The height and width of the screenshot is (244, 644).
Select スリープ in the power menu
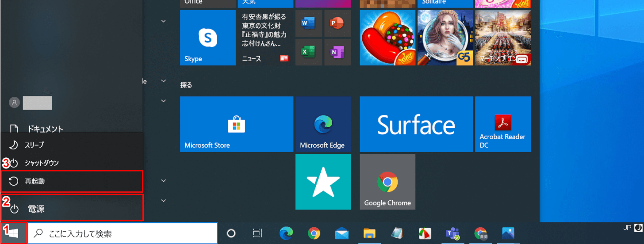[72, 145]
